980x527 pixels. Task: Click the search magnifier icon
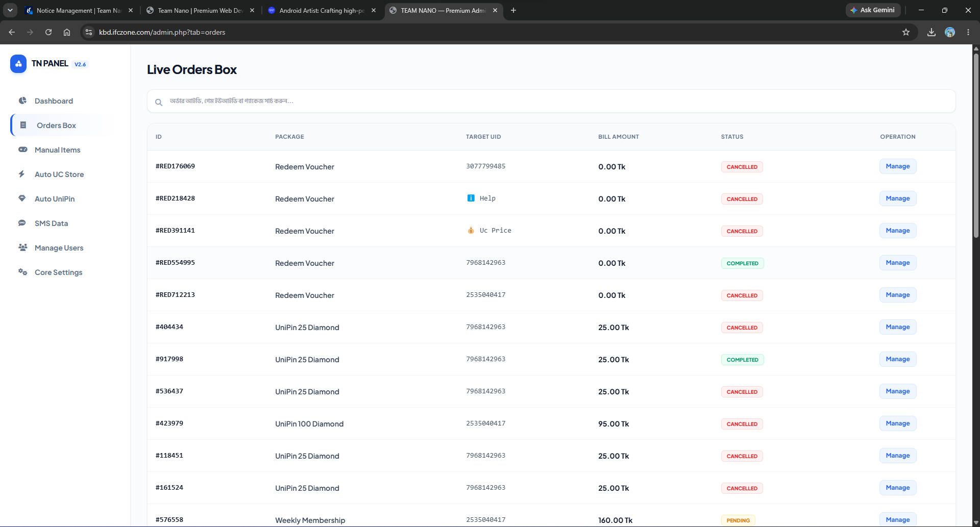point(159,102)
